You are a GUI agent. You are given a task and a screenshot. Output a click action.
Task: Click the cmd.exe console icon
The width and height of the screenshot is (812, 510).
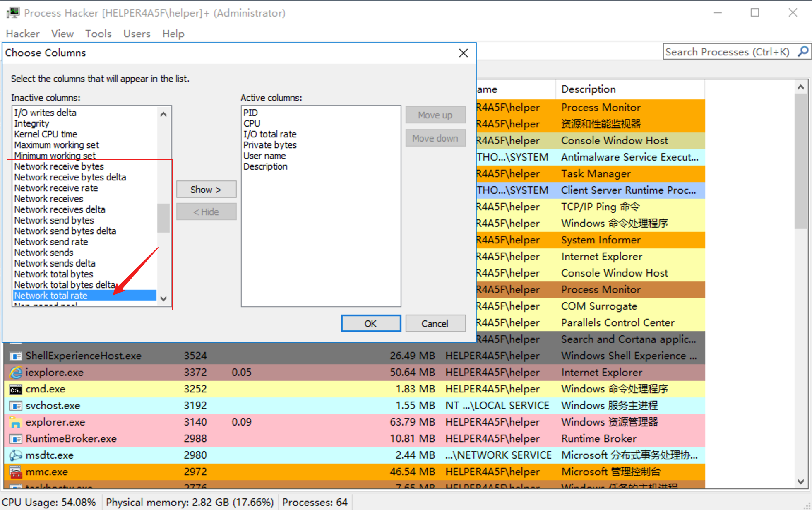point(16,389)
